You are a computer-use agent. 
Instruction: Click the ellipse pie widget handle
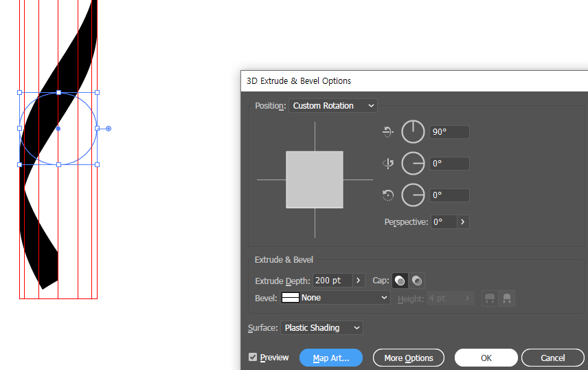pyautogui.click(x=109, y=129)
